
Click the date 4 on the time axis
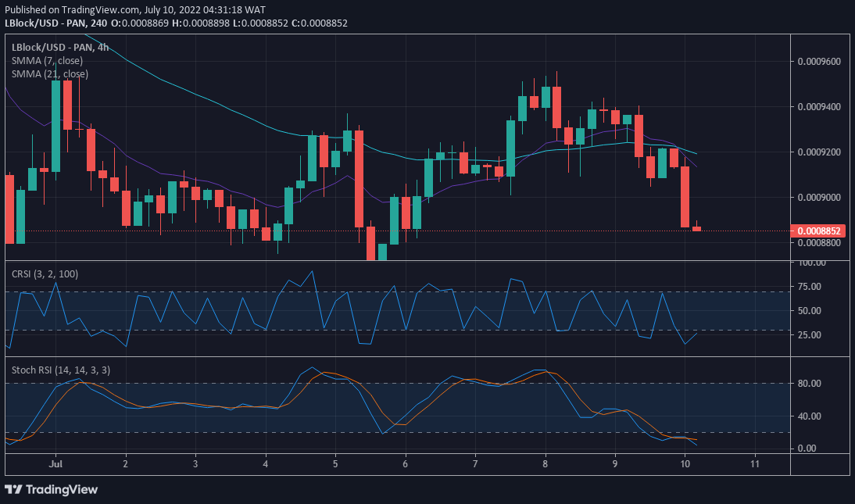(x=266, y=463)
